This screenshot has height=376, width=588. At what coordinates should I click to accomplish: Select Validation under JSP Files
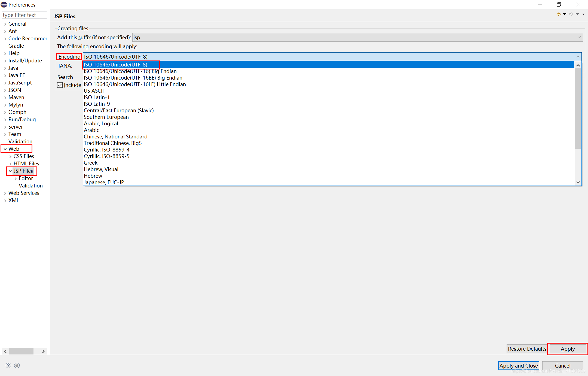31,186
